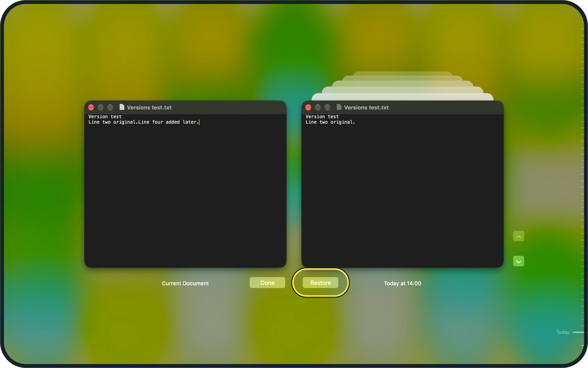Screen dimensions: 588x368
Task: Click document icon in current document title bar
Action: (122, 107)
